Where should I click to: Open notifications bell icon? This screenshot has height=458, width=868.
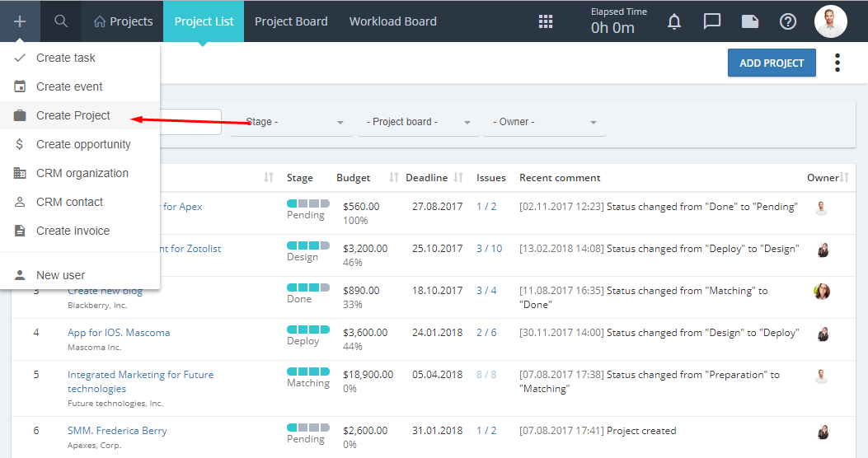pyautogui.click(x=673, y=21)
